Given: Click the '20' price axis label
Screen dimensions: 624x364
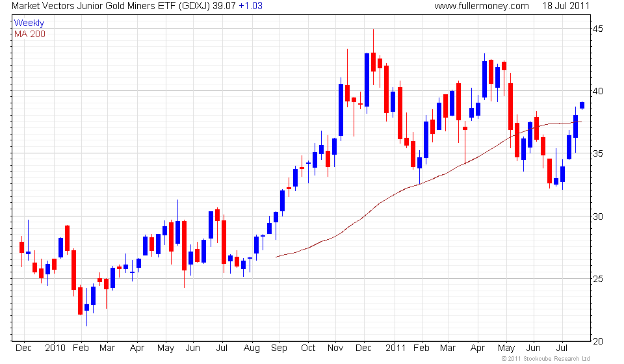Looking at the screenshot, I should click(598, 341).
